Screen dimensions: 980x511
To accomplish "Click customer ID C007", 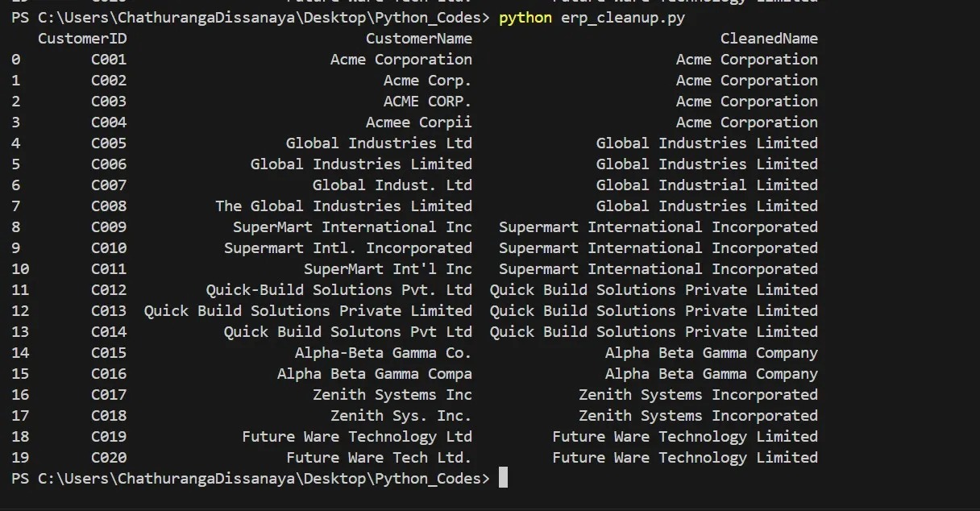I will tap(109, 185).
